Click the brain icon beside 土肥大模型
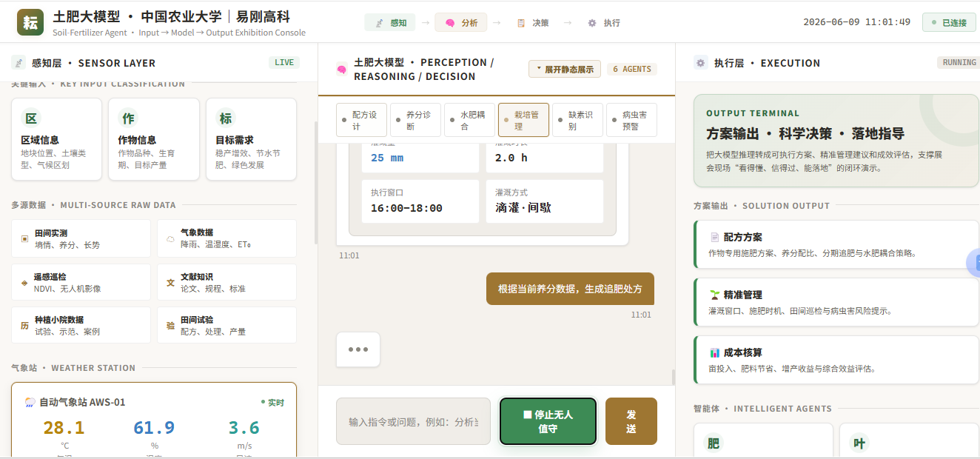Viewport: 980px width, 459px height. pyautogui.click(x=341, y=69)
